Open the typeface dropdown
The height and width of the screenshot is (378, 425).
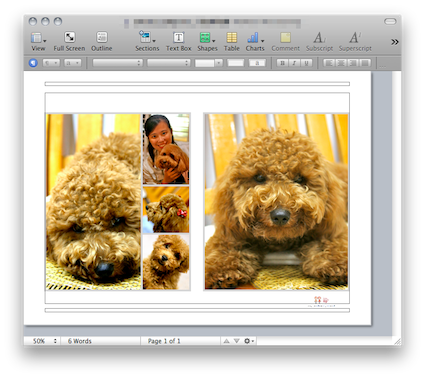pos(169,63)
